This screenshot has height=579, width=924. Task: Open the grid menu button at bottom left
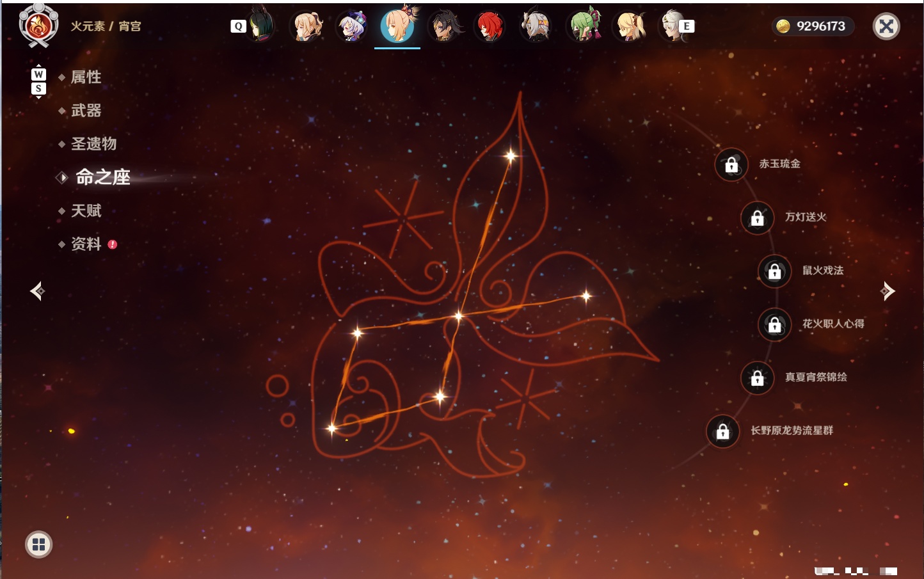coord(38,544)
